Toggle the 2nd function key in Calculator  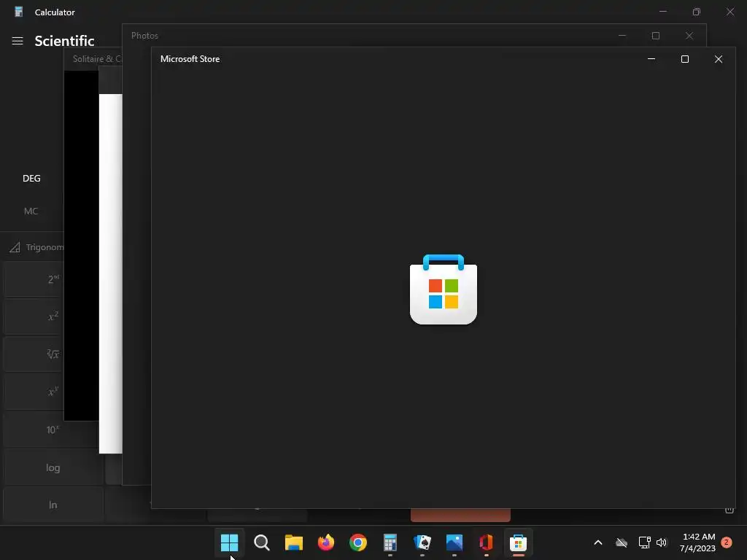tap(34, 279)
